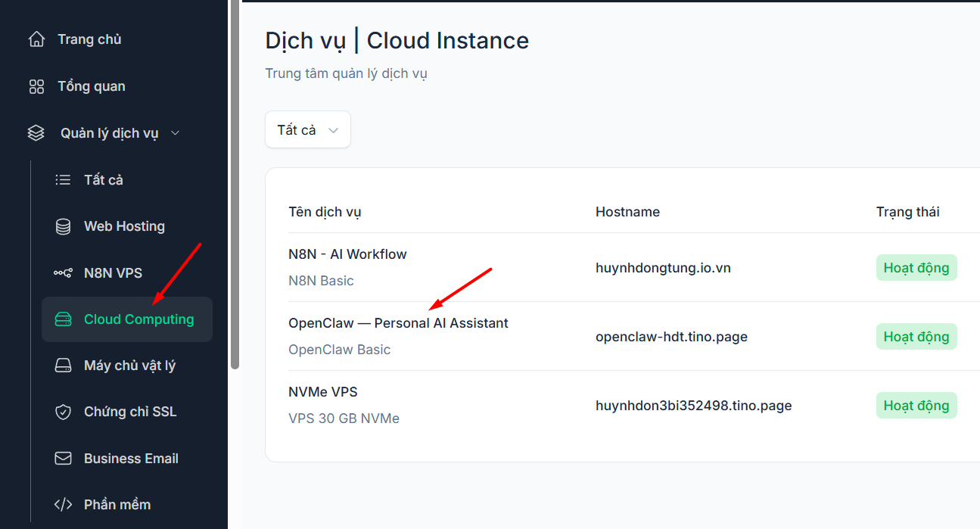The width and height of the screenshot is (980, 529).
Task: Select the server icon next to Cloud Computing
Action: click(63, 319)
